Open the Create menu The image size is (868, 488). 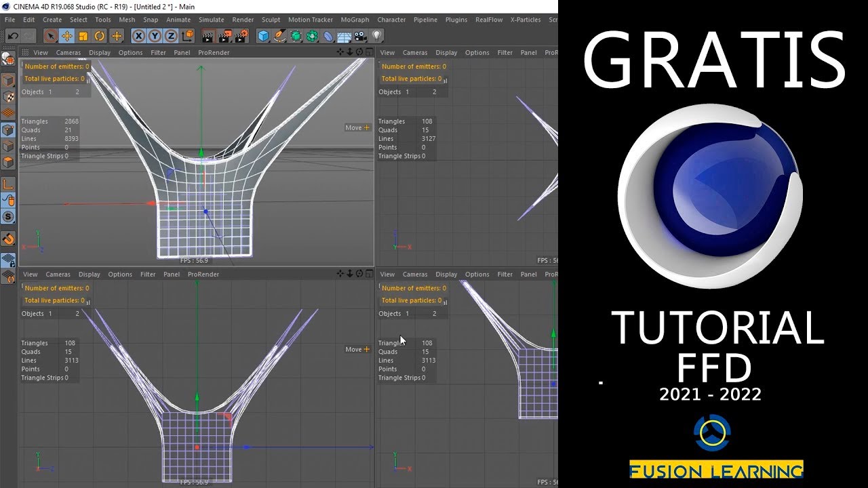click(52, 20)
